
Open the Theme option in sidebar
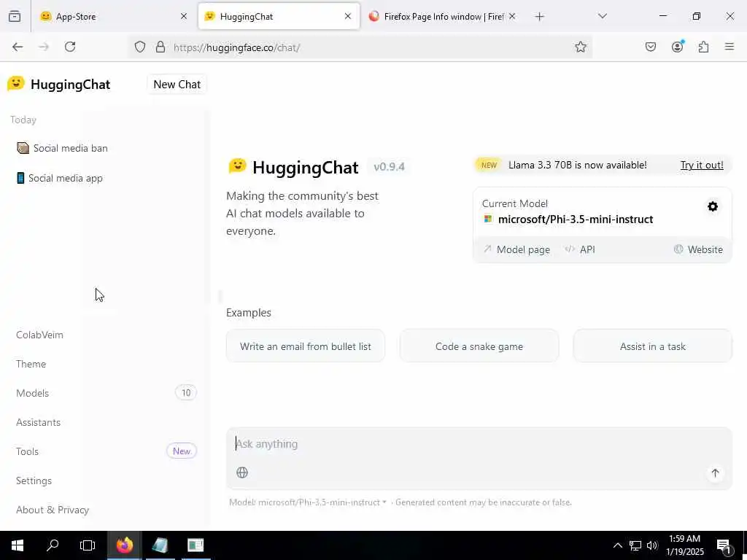coord(31,364)
